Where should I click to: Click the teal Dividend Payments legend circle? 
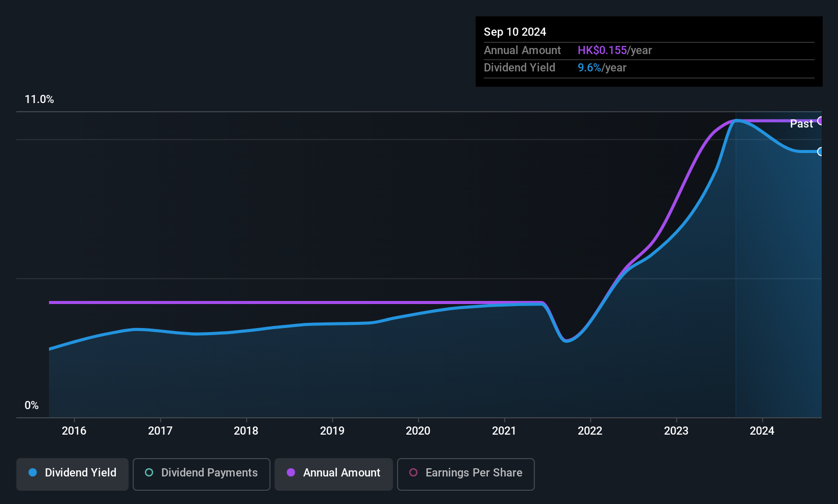149,472
